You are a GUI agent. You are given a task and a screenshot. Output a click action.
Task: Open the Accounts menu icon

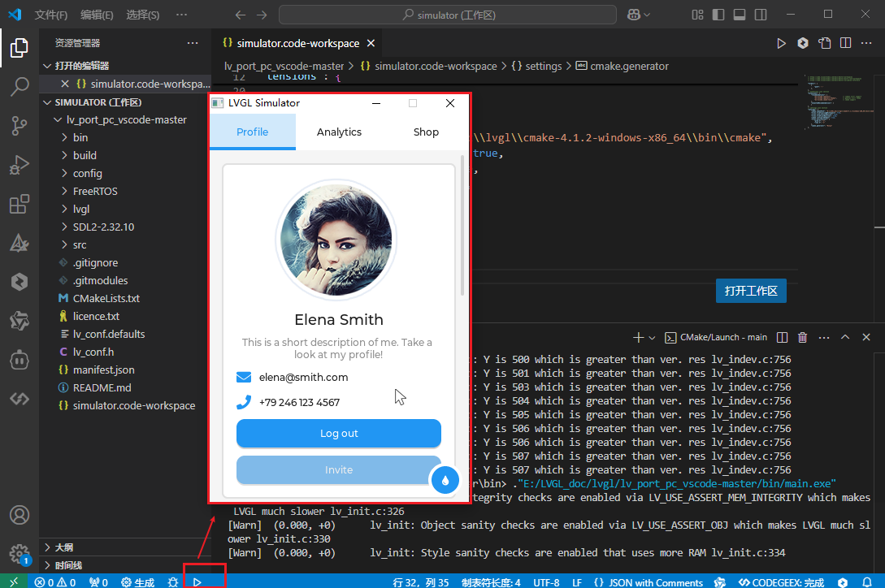20,515
